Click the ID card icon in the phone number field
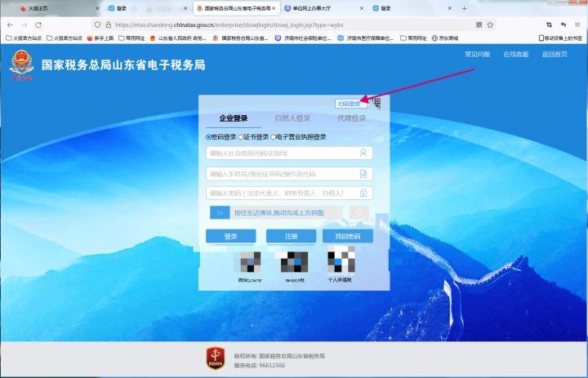The image size is (588, 378). pos(363,174)
